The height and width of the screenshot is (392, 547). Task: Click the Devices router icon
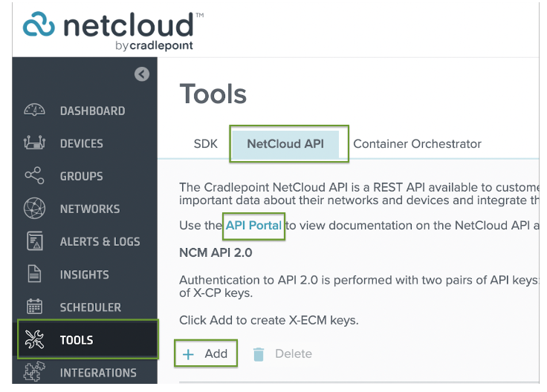pos(34,143)
